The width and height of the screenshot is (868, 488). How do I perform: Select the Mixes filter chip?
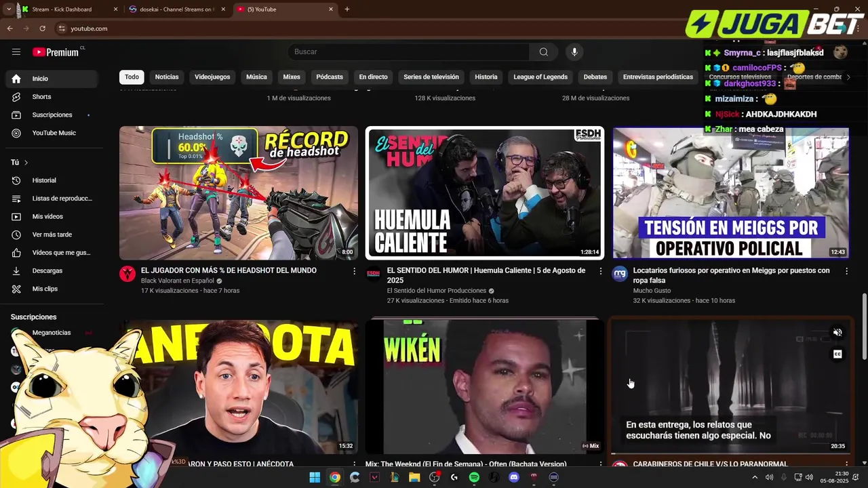(x=292, y=77)
